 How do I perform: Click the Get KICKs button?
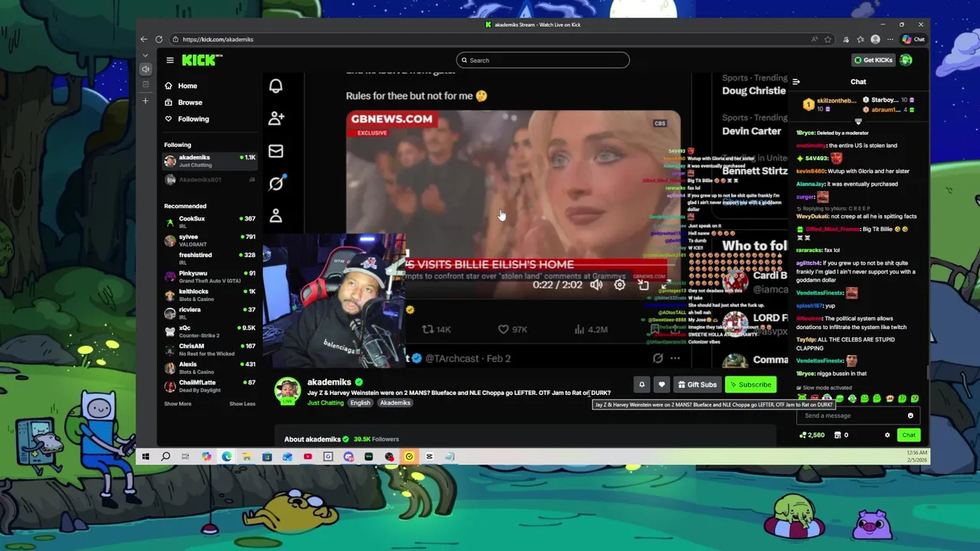[873, 60]
